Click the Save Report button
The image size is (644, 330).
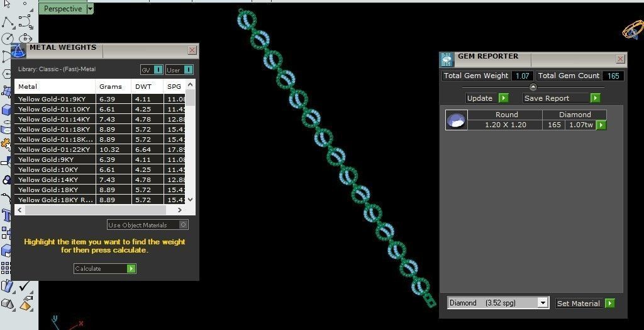562,98
